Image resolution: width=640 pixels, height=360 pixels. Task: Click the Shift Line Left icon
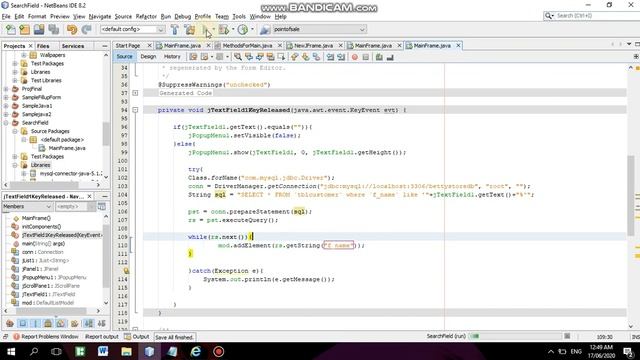330,57
